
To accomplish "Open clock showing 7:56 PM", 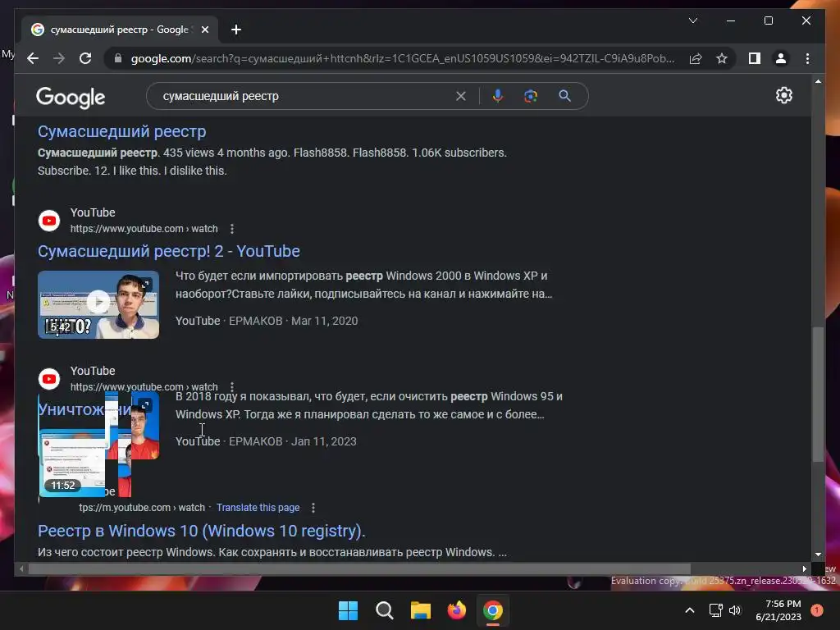I will click(x=778, y=610).
